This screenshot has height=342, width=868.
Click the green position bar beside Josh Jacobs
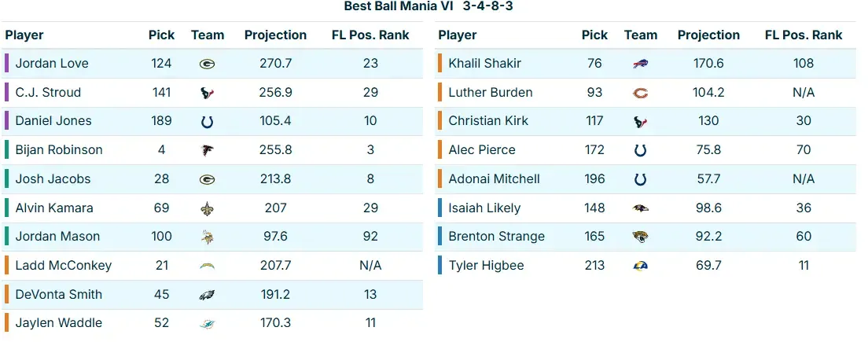click(x=7, y=179)
